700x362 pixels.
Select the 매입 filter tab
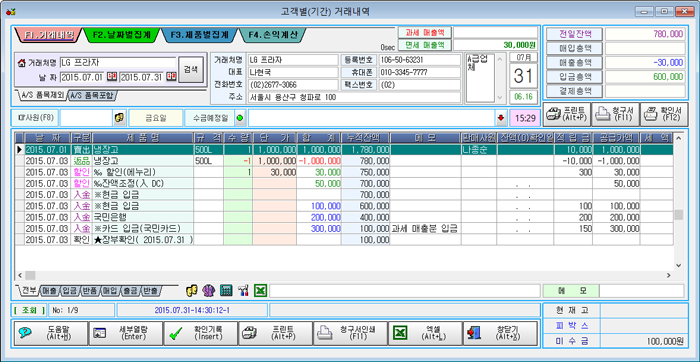click(110, 291)
